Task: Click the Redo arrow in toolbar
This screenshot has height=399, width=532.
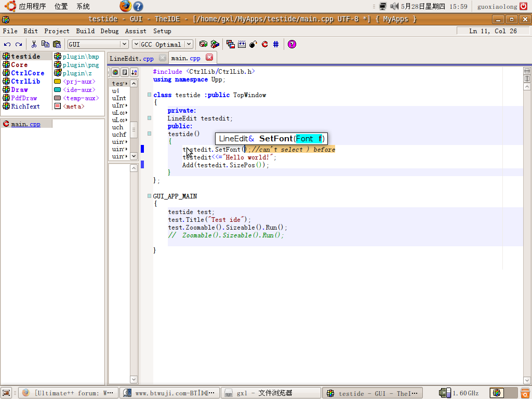Action: 19,45
